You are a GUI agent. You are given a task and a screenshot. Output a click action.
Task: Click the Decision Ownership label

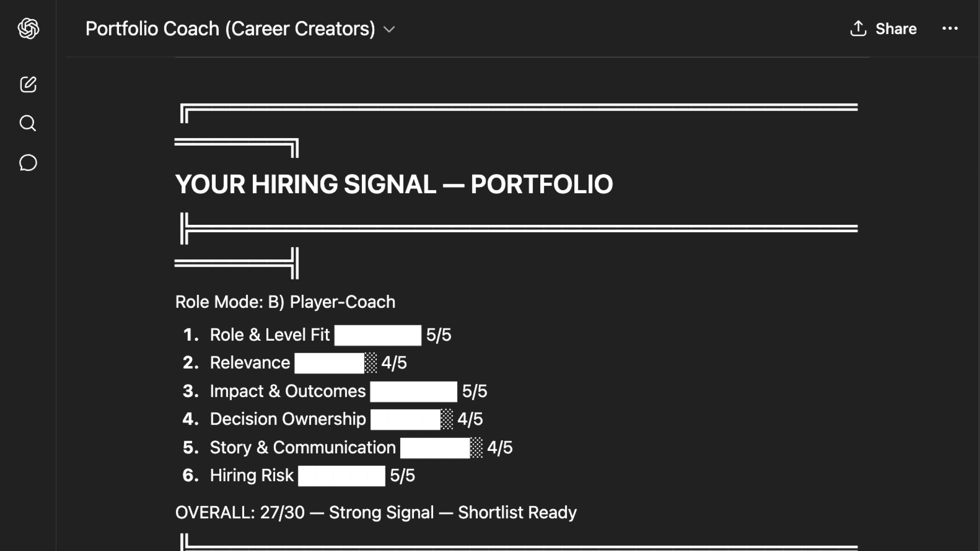tap(287, 419)
